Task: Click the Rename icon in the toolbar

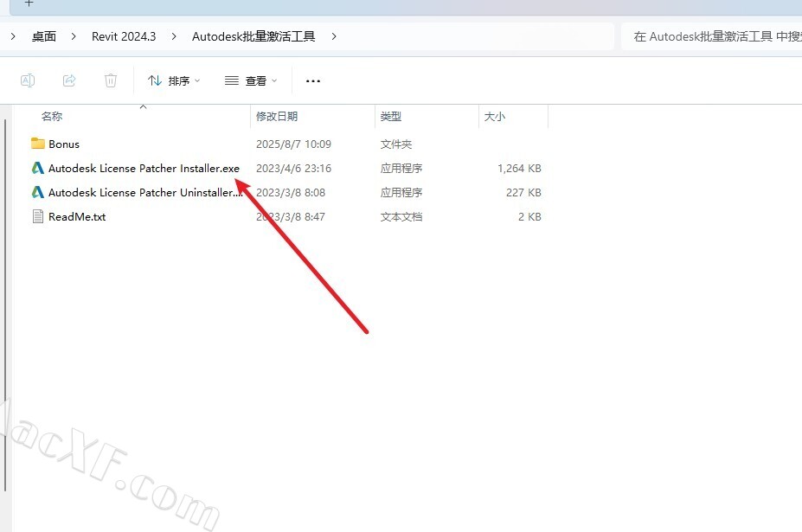Action: point(28,80)
